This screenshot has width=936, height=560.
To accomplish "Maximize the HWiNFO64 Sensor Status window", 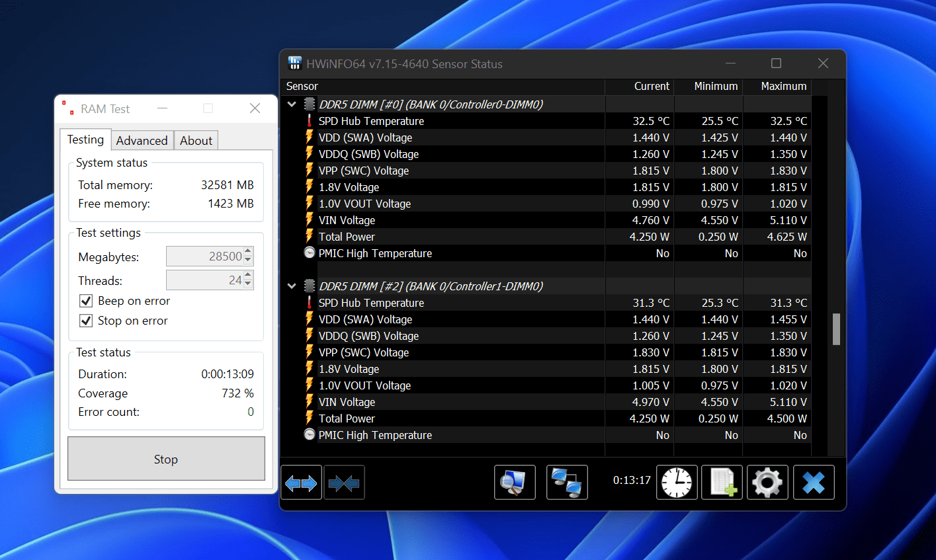I will (776, 63).
